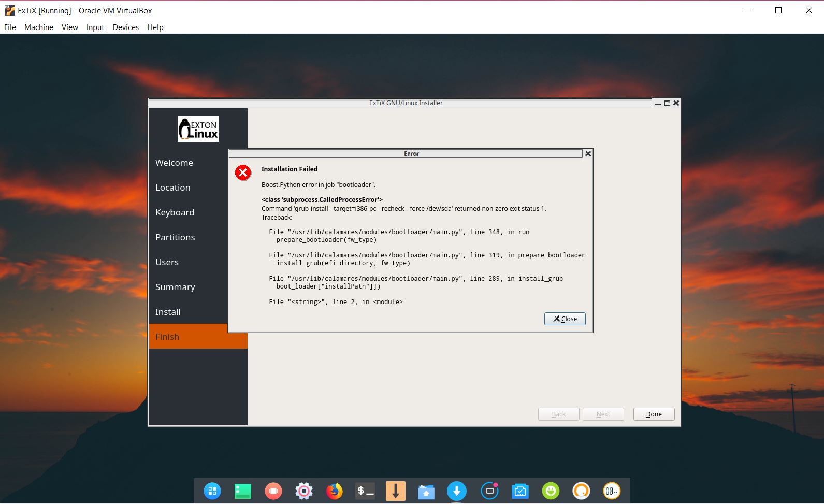Click the traceback line mentioning 'line 319'

[427, 255]
